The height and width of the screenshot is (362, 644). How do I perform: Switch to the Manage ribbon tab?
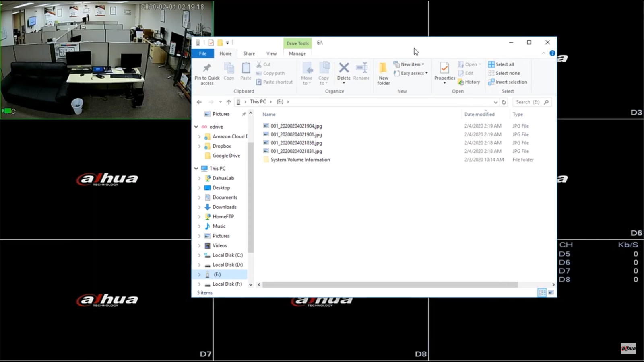tap(297, 53)
